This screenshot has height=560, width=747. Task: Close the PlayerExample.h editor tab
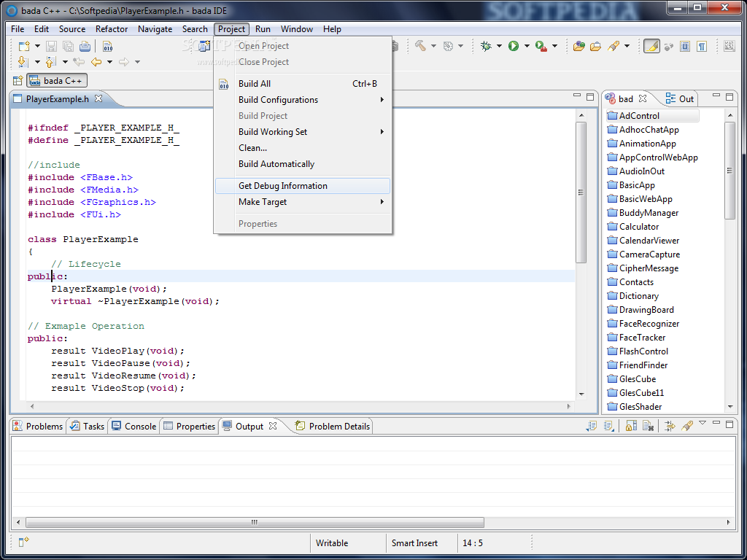[98, 98]
